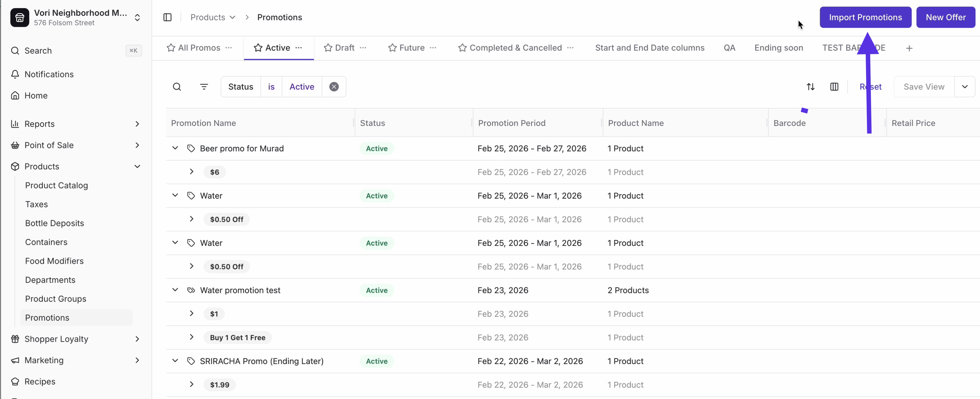Remove the Active status filter chip
Screen dimensions: 980x399
[333, 86]
